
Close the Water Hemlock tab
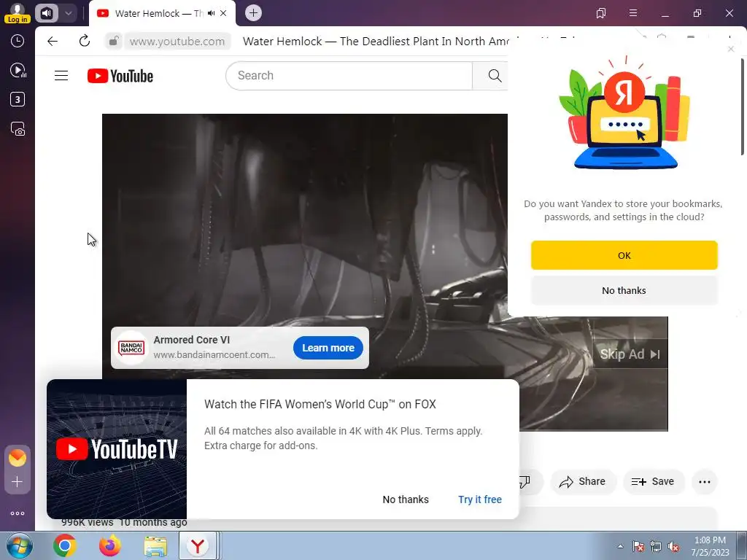[x=223, y=13]
